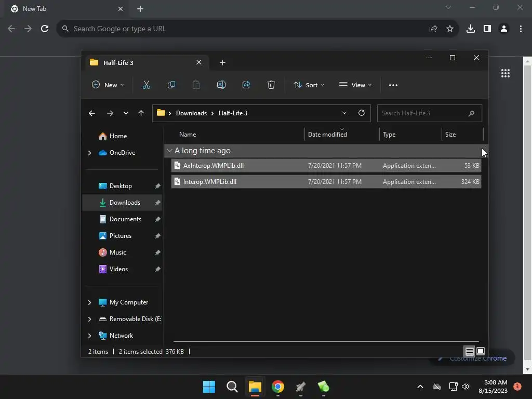Click the volume icon in system tray

click(465, 387)
